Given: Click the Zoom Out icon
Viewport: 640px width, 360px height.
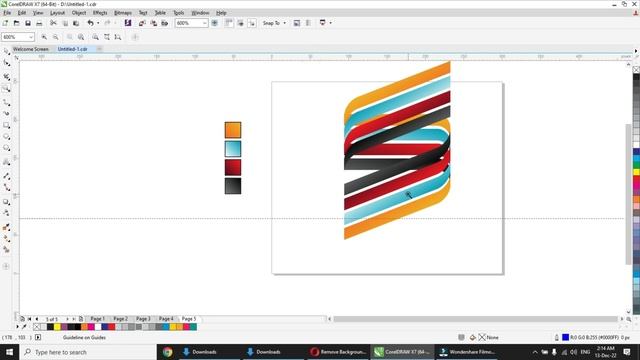Looking at the screenshot, I should click(x=56, y=37).
